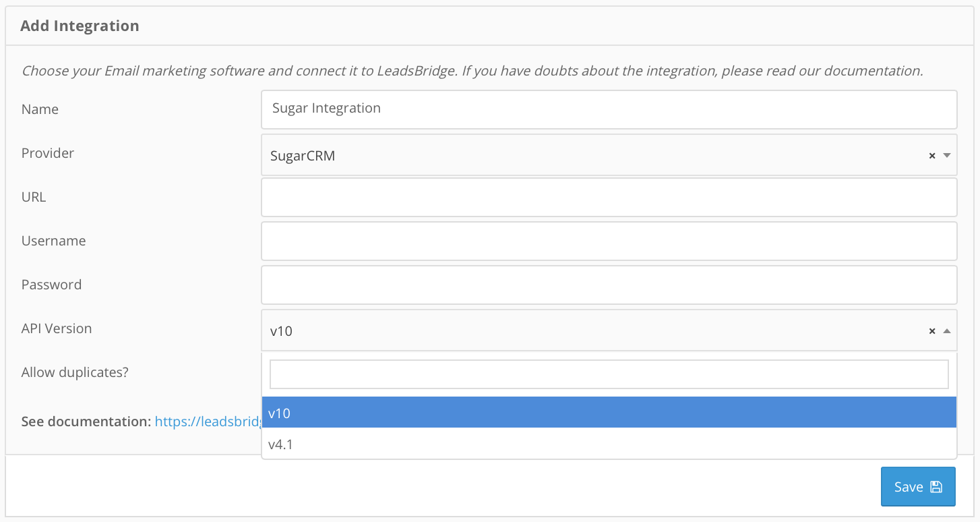This screenshot has height=522, width=980.
Task: Collapse the API Version dropdown arrow
Action: coord(946,331)
